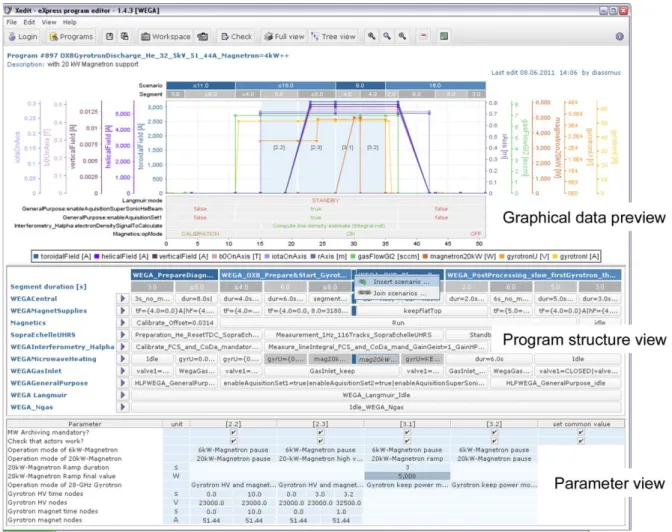
Task: Click the Xedit title bar app icon
Action: pos(9,10)
